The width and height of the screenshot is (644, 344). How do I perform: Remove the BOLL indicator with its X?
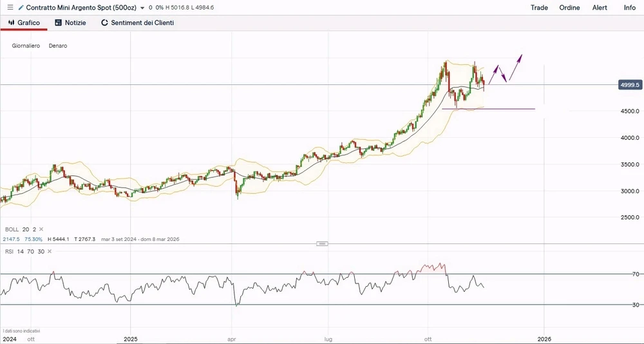[x=42, y=229]
